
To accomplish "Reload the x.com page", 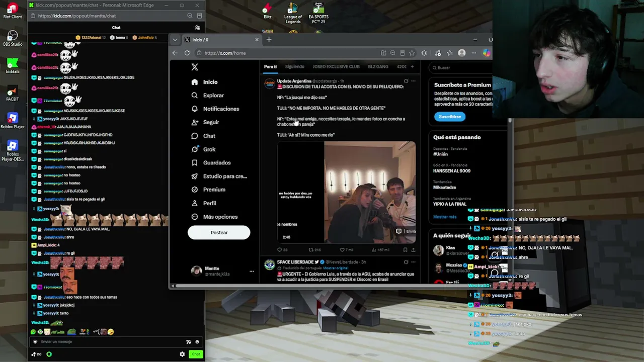I will point(187,53).
